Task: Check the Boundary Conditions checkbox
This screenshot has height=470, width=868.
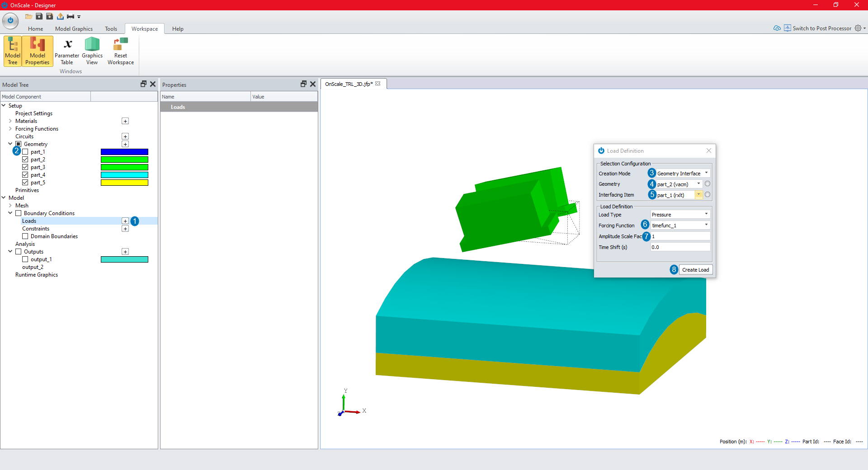Action: 19,213
